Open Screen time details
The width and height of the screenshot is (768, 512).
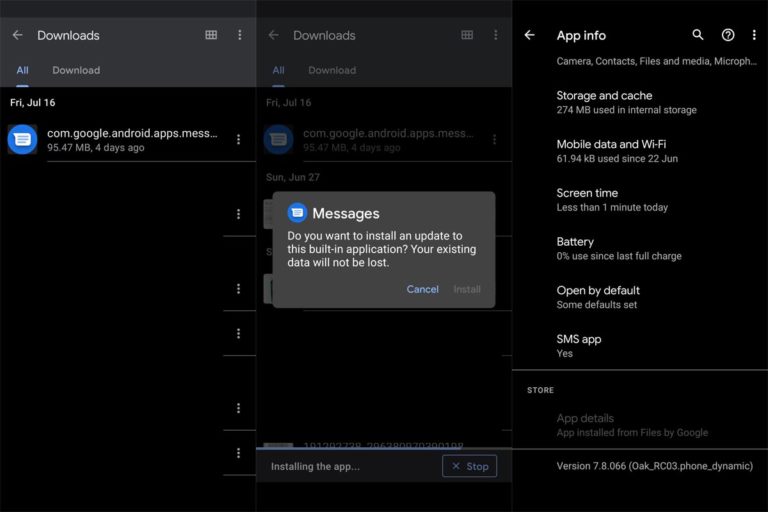click(x=640, y=199)
